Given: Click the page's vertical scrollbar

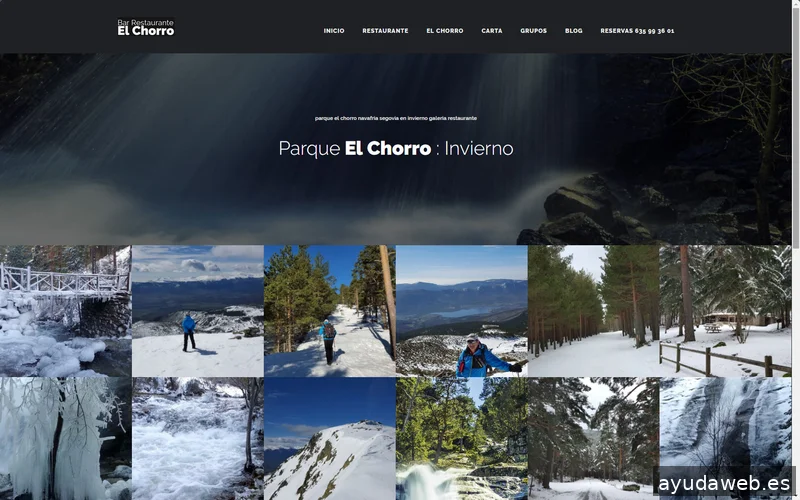Looking at the screenshot, I should pyautogui.click(x=795, y=250).
